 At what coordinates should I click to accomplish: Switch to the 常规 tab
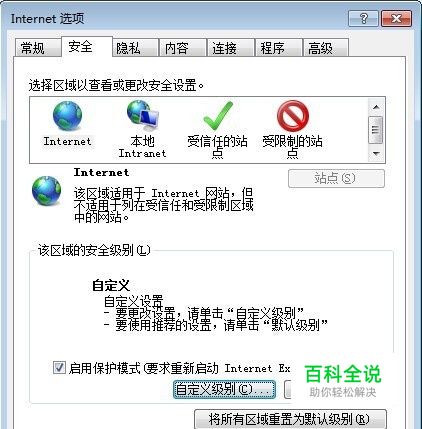coord(33,48)
